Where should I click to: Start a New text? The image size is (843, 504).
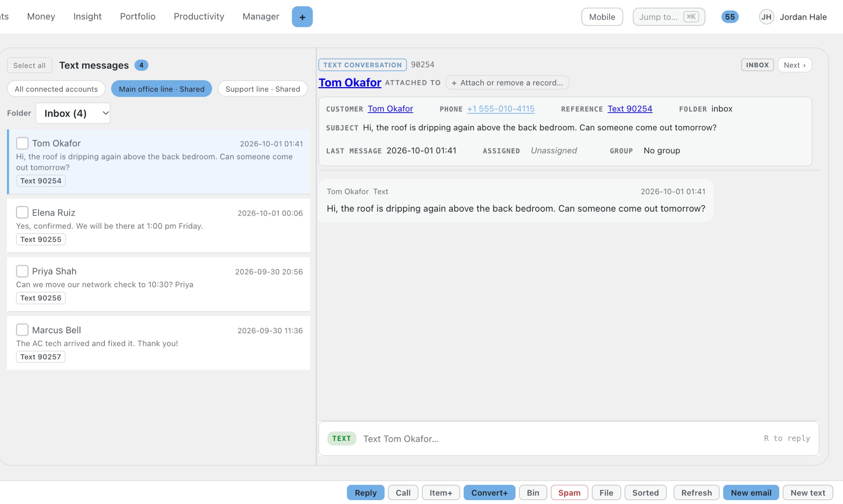pyautogui.click(x=808, y=492)
